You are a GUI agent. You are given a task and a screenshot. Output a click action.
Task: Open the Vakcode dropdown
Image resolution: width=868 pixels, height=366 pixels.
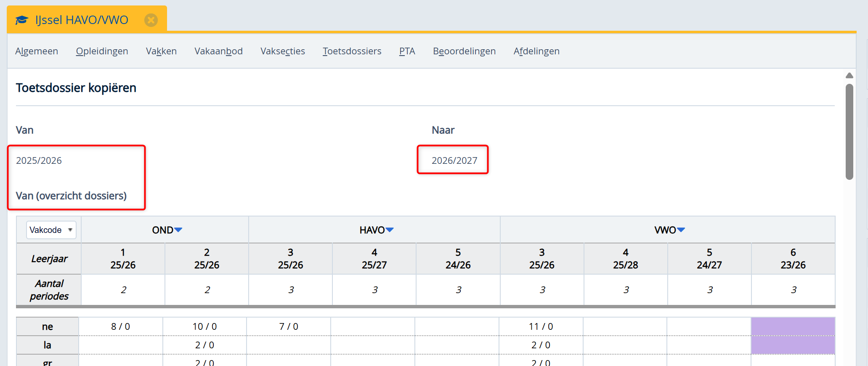click(x=51, y=230)
